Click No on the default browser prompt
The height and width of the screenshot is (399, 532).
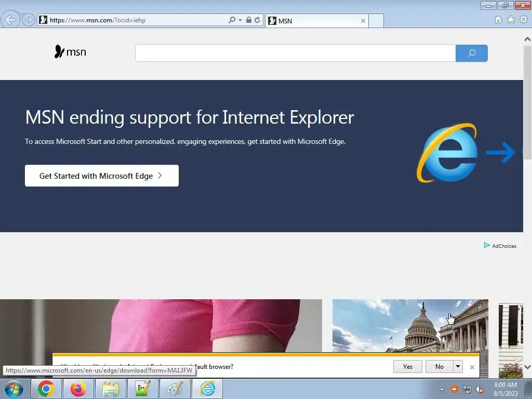(440, 367)
